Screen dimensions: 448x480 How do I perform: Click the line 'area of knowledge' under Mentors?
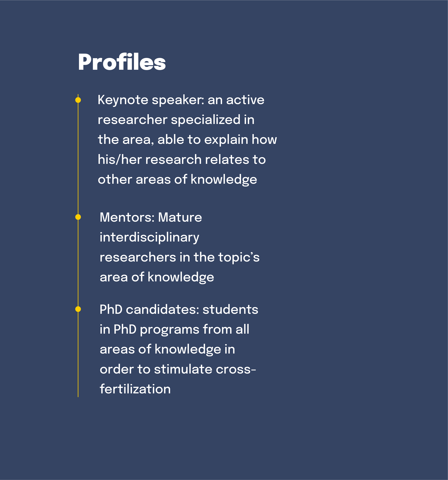[x=157, y=277]
